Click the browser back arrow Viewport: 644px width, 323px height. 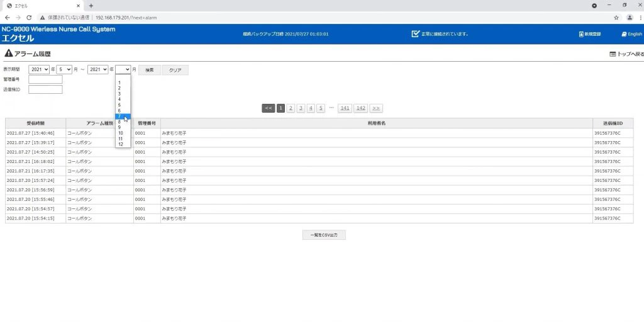click(7, 17)
